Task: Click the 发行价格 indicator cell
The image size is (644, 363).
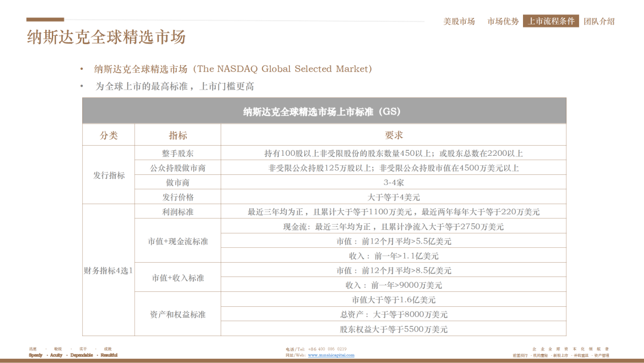Action: point(178,197)
